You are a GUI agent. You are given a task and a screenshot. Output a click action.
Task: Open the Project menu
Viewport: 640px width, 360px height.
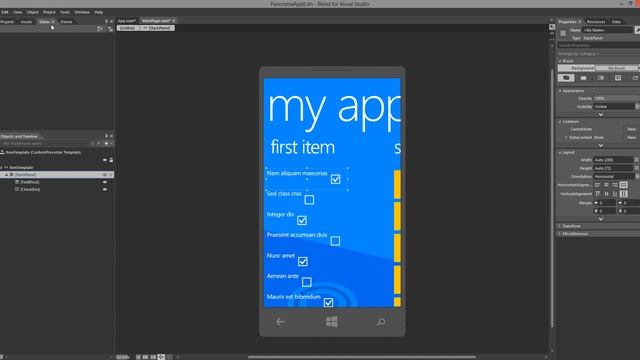(x=49, y=12)
